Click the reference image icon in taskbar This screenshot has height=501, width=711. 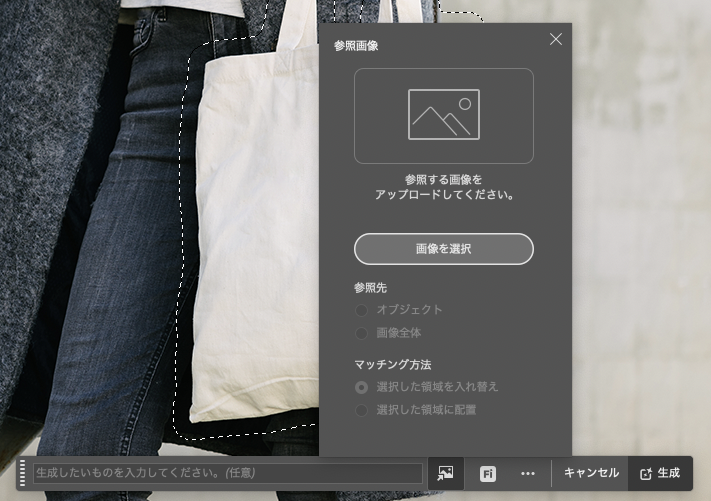[446, 473]
